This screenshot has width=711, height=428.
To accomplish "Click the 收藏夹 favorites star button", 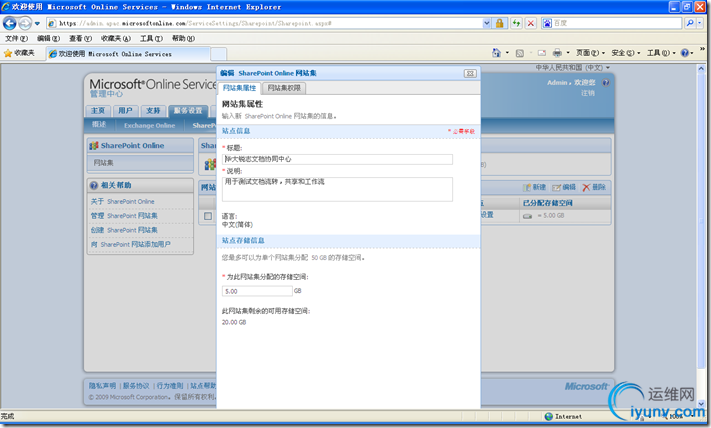I will (x=19, y=54).
